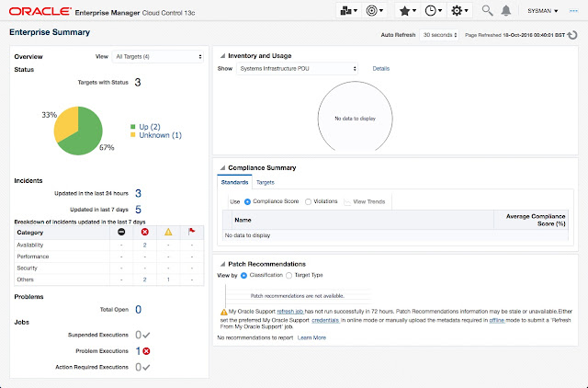This screenshot has width=588, height=388.
Task: Open the All Targets (4) view dropdown
Action: point(158,57)
